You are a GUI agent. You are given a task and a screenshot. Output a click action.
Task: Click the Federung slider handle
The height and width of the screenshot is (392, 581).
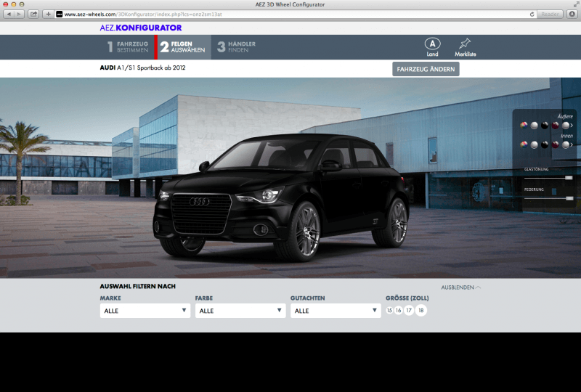point(569,198)
